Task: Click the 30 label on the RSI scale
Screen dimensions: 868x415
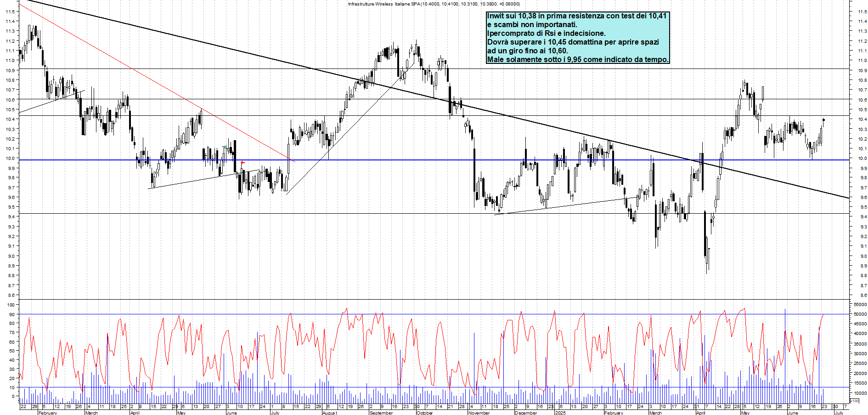Action: pos(11,369)
